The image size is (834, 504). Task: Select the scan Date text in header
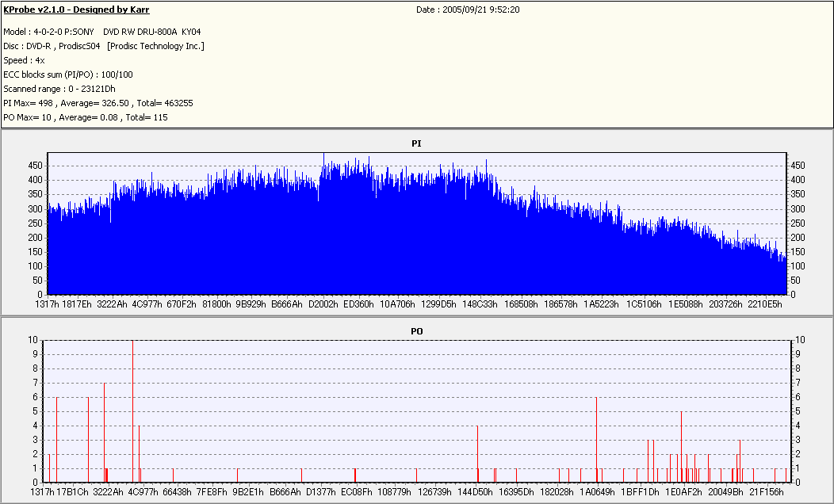pos(468,10)
